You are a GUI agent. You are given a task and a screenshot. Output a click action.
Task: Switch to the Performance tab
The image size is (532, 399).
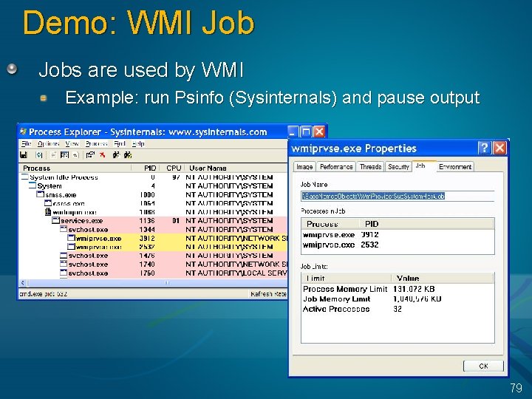coord(336,166)
